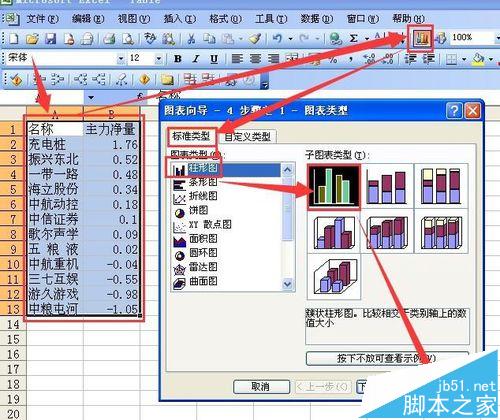Open Print Preview with the magnifier page icon
The image size is (500, 420).
click(x=128, y=39)
